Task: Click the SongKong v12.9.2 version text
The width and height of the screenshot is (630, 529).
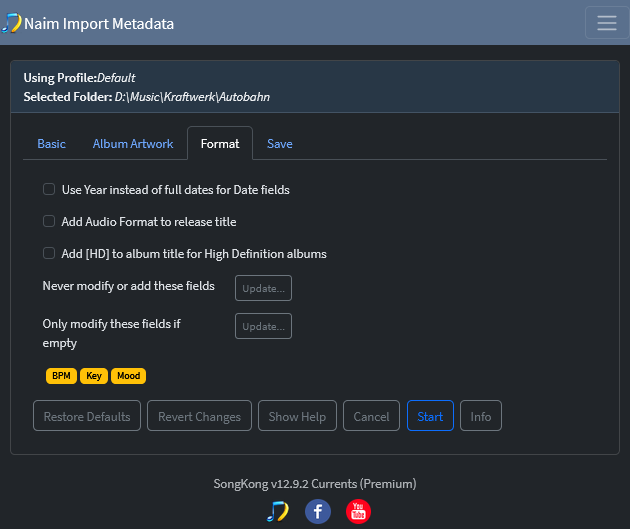Action: 315,484
